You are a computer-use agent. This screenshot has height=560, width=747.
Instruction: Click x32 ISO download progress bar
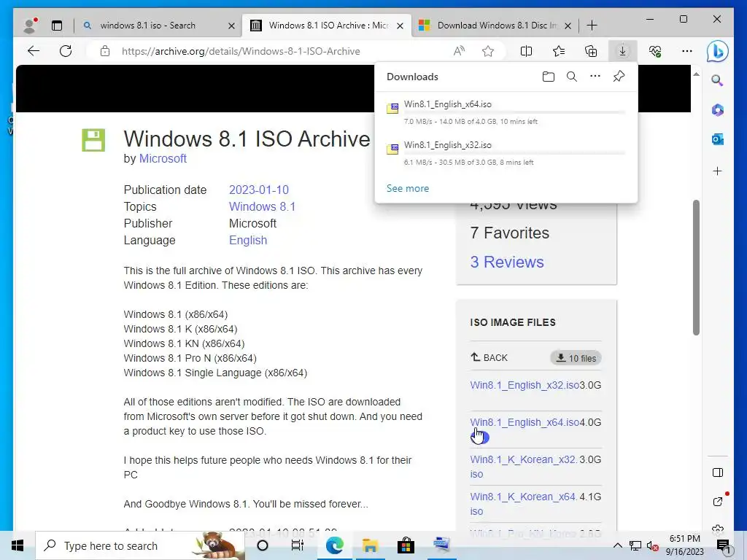click(514, 153)
